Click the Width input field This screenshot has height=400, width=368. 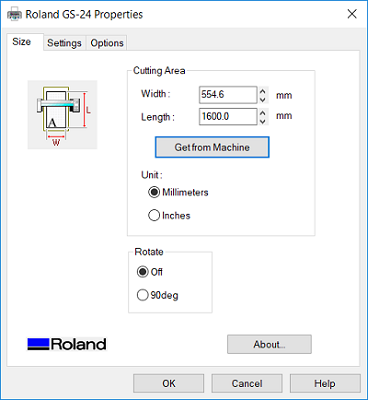[x=228, y=95]
